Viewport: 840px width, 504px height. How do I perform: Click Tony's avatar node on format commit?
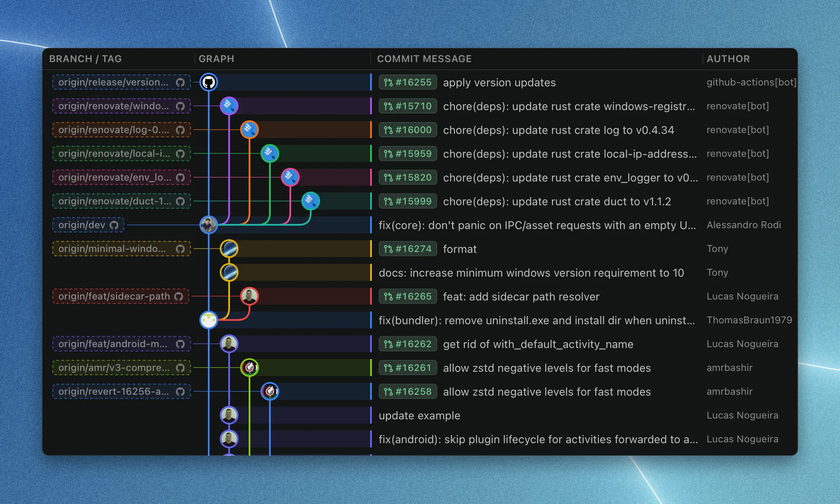(x=229, y=249)
